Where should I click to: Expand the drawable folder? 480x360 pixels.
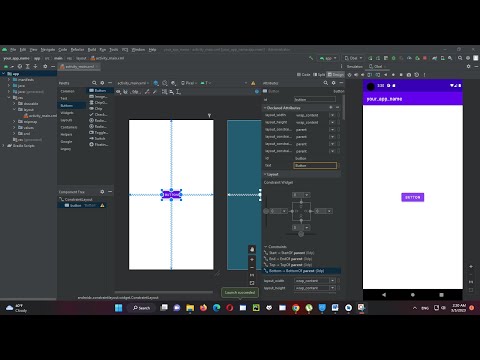(x=14, y=104)
